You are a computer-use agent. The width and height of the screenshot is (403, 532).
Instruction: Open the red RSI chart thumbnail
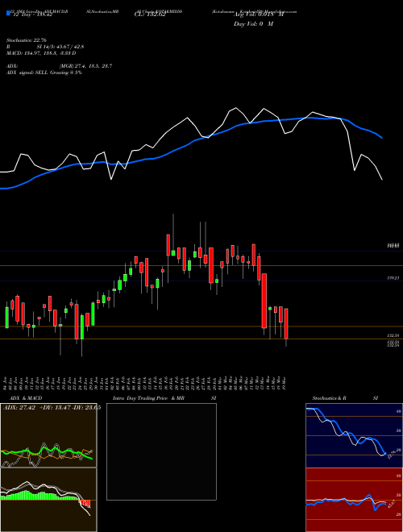(354, 500)
